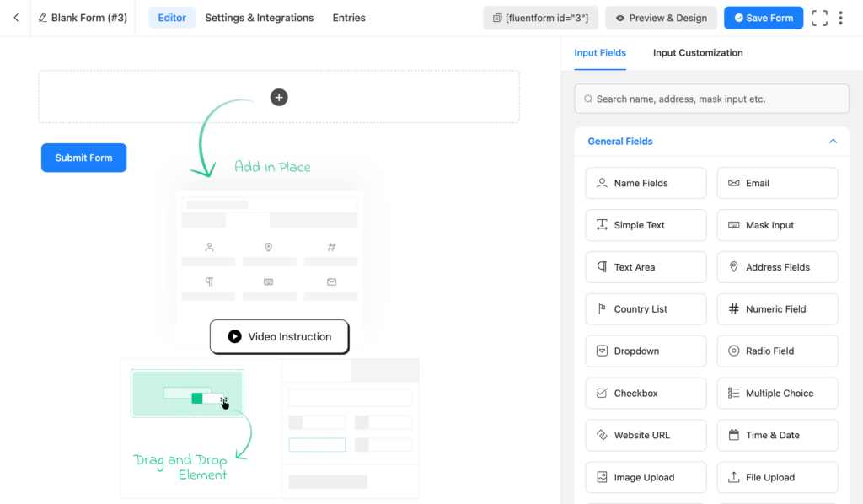Click the empty dashed drop zone area
This screenshot has width=863, height=504.
tap(279, 96)
